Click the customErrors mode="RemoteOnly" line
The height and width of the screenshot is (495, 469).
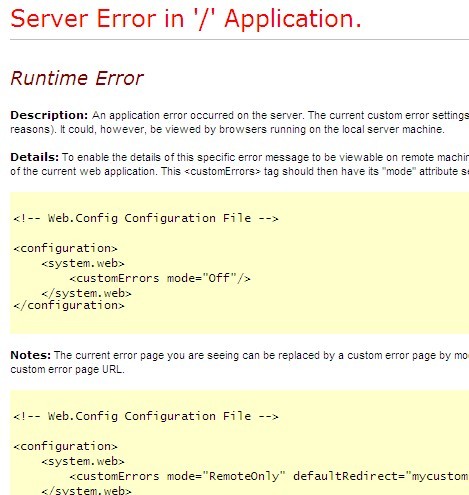click(269, 476)
